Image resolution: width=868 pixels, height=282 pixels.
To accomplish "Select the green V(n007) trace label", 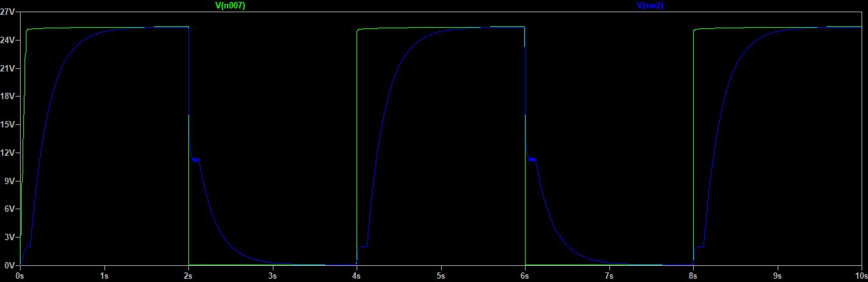I will (230, 5).
